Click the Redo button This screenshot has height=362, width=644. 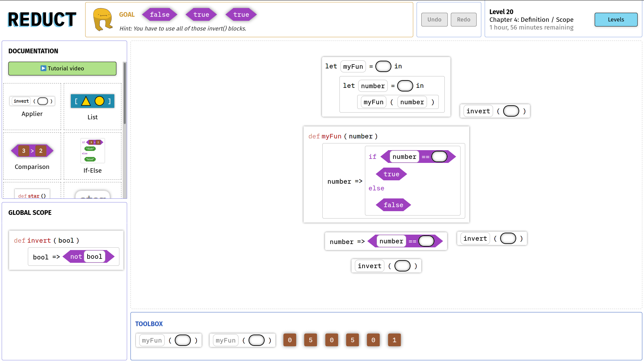click(x=464, y=19)
